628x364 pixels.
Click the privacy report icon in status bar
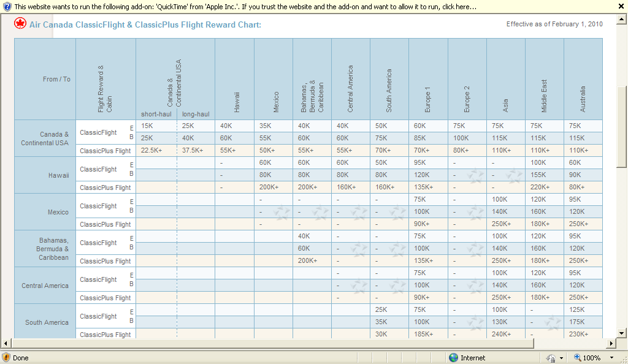click(x=551, y=358)
